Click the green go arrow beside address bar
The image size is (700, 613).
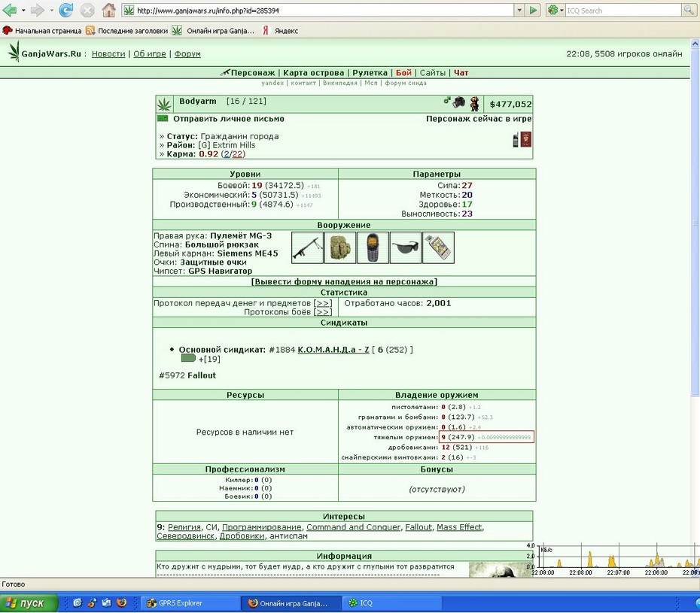(533, 11)
